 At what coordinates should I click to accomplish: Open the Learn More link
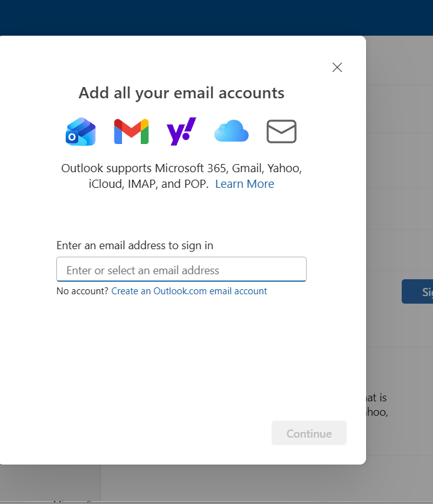tap(245, 184)
